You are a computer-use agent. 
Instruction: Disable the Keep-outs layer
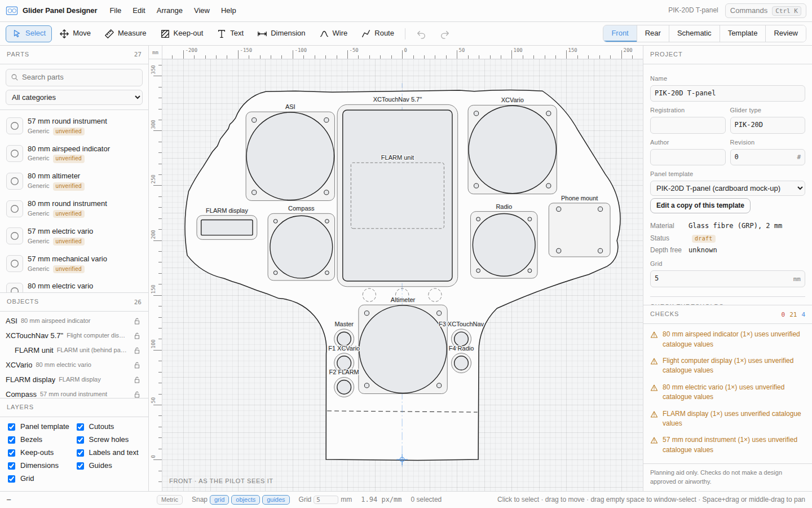click(x=11, y=453)
